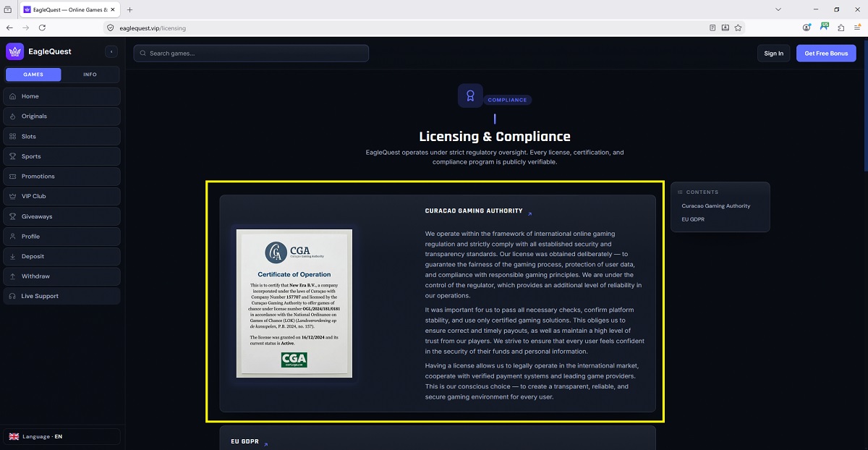The height and width of the screenshot is (450, 868).
Task: Open the Firefox View icon left of the tab strip
Action: click(x=8, y=9)
